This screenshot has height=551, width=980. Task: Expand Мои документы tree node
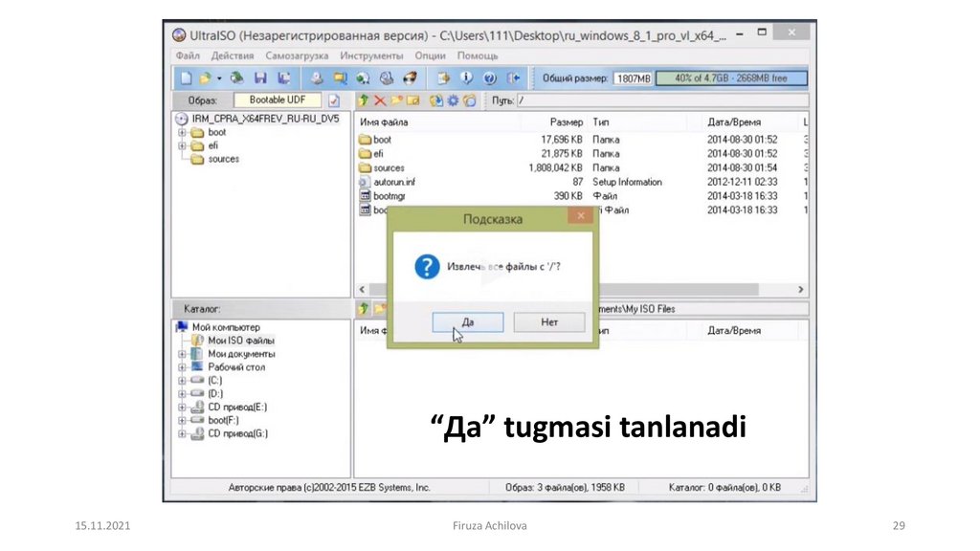[182, 354]
